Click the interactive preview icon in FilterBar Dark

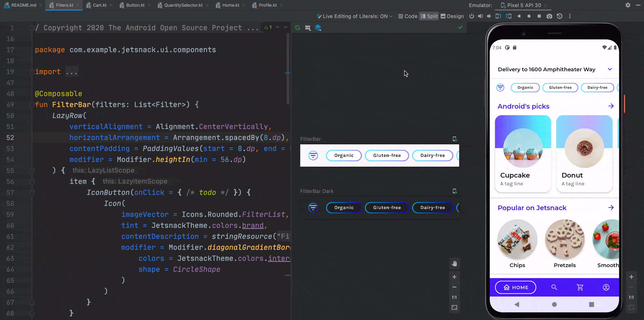[x=455, y=191]
